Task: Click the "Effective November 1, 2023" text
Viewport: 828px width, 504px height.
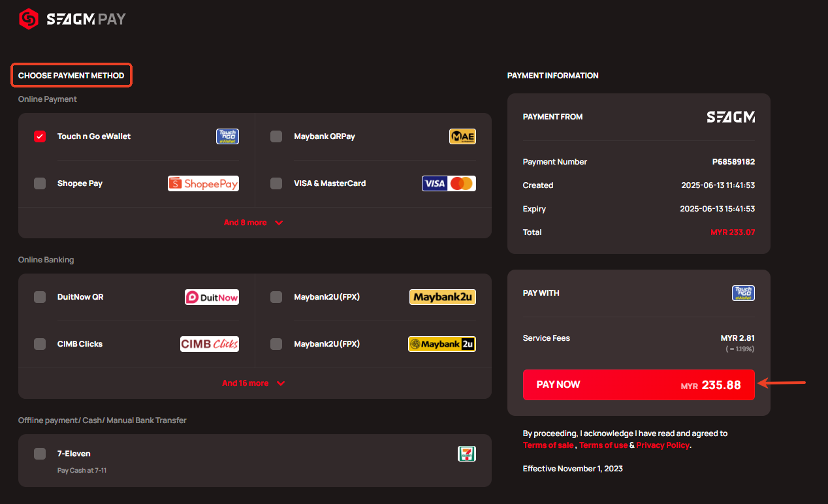Action: (573, 469)
